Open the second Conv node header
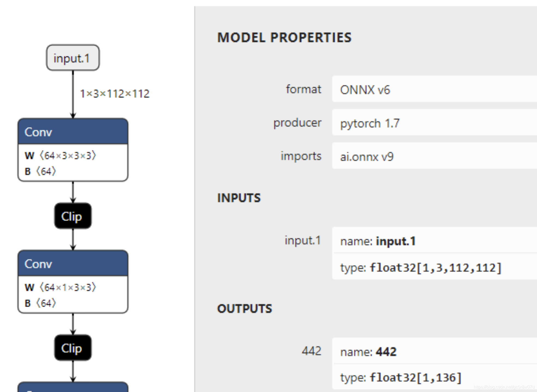This screenshot has height=392, width=537. point(73,264)
